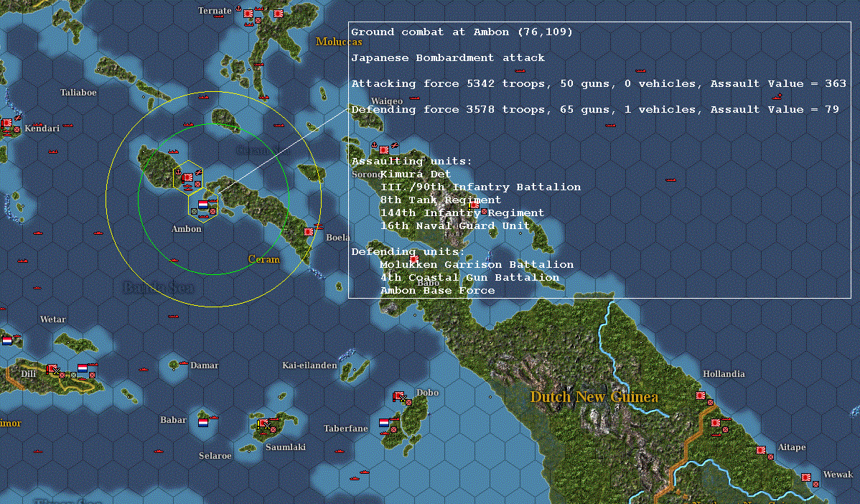Select the Dutch flag at Ambon
The width and height of the screenshot is (860, 504).
(203, 204)
